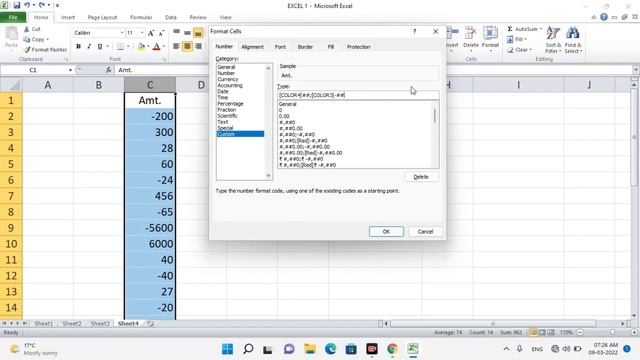Open Sort & Filter icon

(553, 33)
